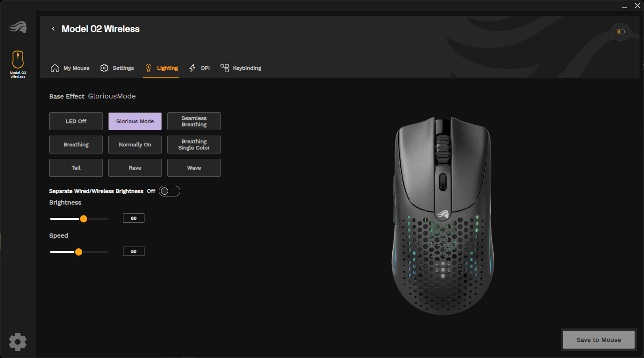The height and width of the screenshot is (358, 644).
Task: Click the Save to Mouse button
Action: click(x=599, y=340)
